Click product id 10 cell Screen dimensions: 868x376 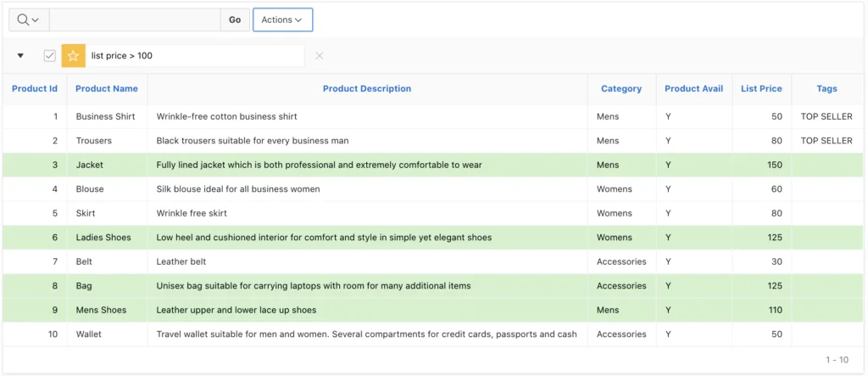tap(53, 334)
